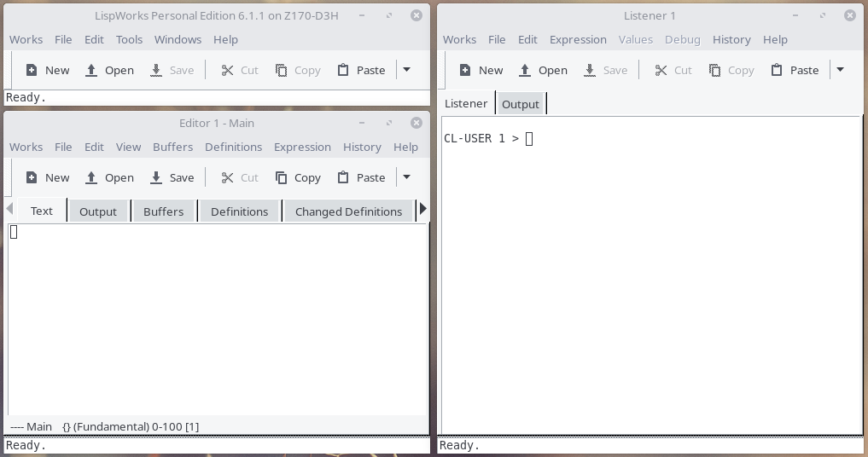Screen dimensions: 868x457
Task: Click Open icon in Listener 1 toolbar
Action: coord(525,70)
